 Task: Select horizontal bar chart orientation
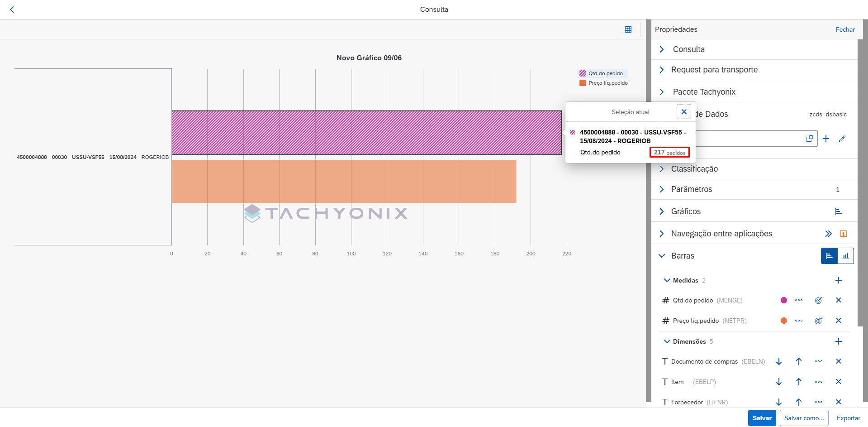click(x=829, y=256)
